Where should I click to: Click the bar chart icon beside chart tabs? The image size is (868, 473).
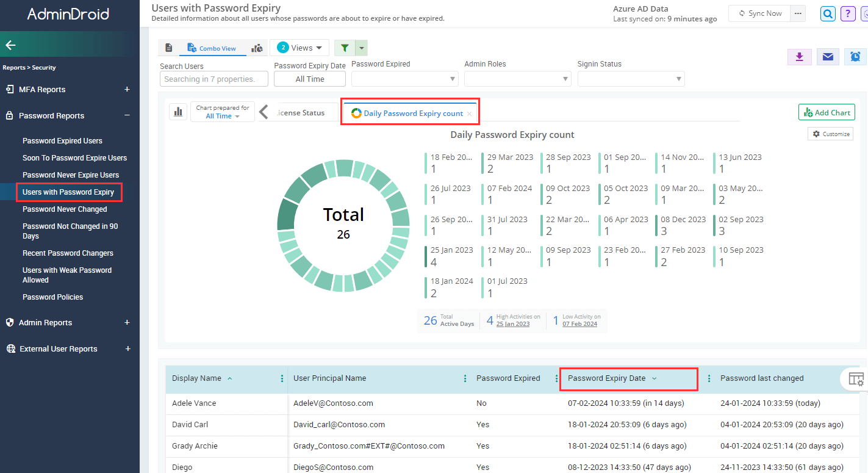point(178,112)
